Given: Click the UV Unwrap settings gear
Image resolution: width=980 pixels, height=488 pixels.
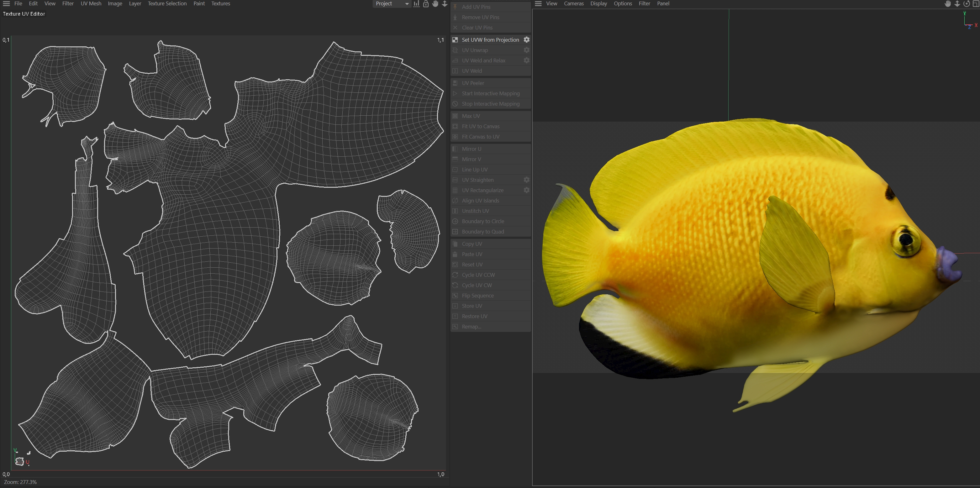Looking at the screenshot, I should (526, 50).
